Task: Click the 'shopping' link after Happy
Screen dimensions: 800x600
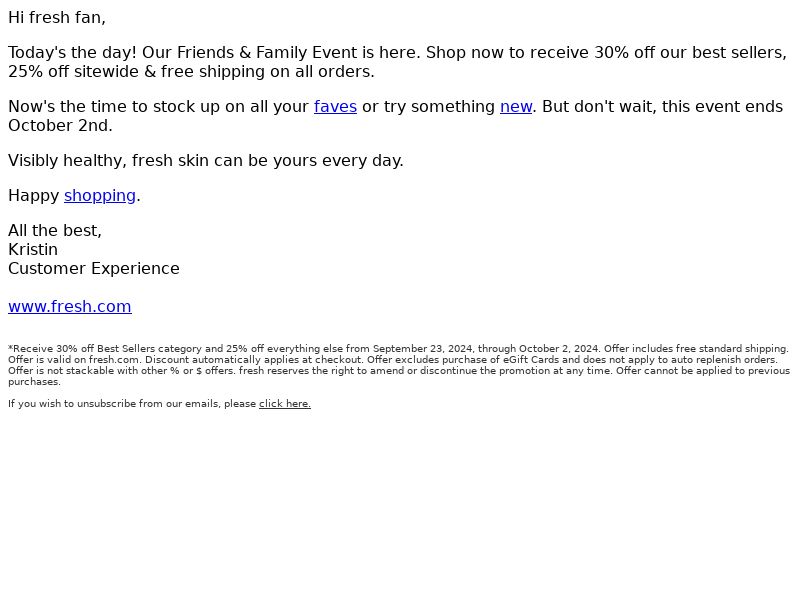Action: click(100, 195)
